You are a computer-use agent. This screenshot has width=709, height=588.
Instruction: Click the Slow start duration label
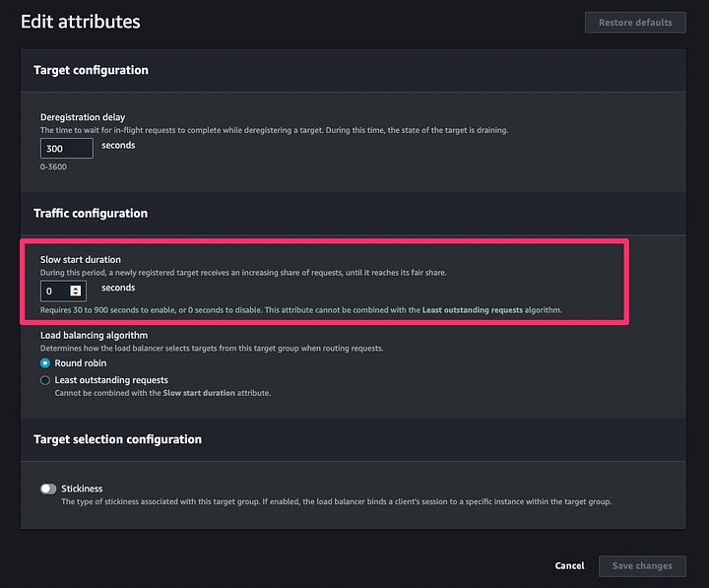point(81,260)
